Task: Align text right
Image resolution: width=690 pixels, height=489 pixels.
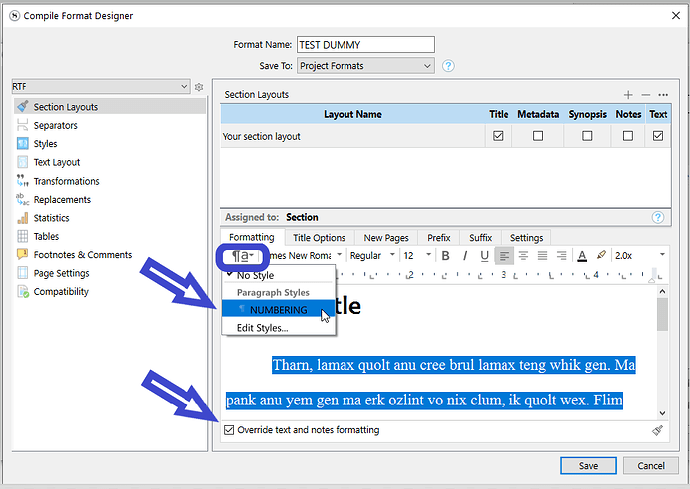Action: [562, 256]
